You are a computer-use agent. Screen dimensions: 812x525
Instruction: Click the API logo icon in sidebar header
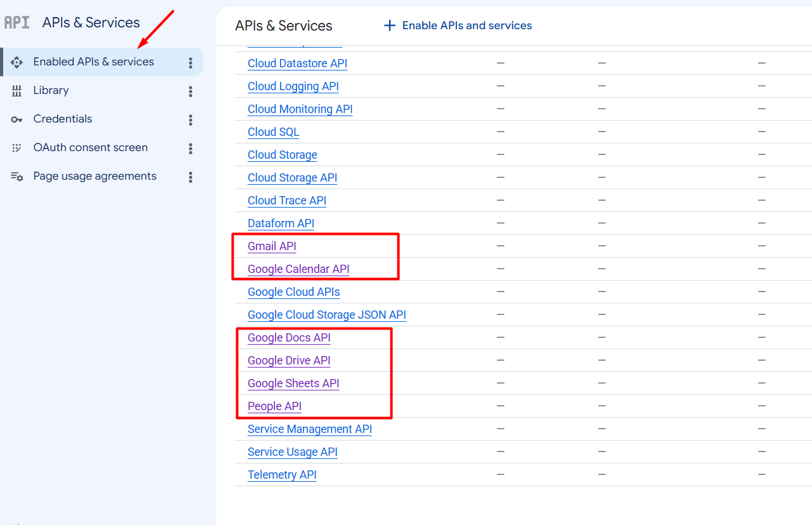[x=17, y=23]
